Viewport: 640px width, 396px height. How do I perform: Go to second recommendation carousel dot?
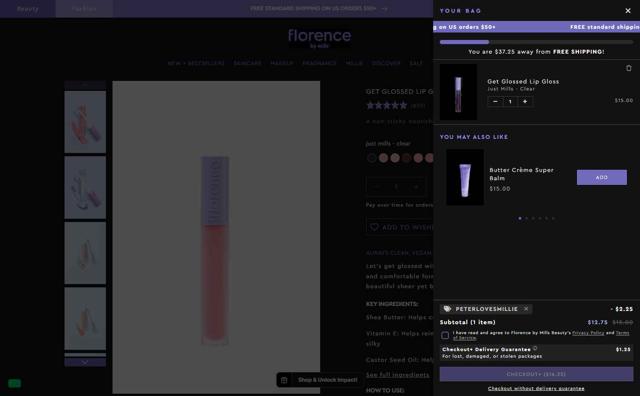[x=527, y=218]
